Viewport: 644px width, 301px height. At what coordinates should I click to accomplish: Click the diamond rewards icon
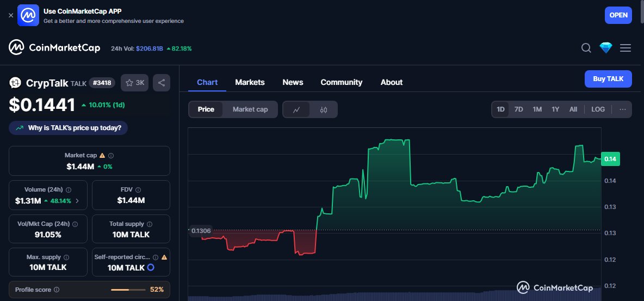click(x=606, y=48)
